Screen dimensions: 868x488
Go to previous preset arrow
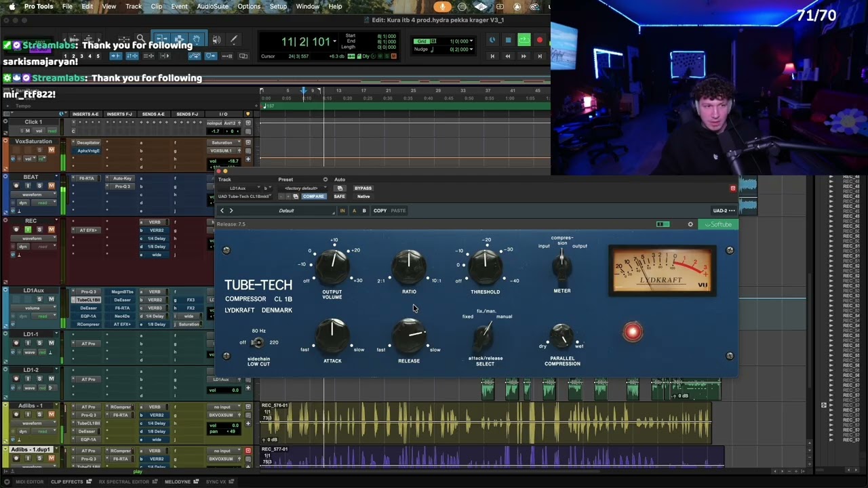coord(222,211)
